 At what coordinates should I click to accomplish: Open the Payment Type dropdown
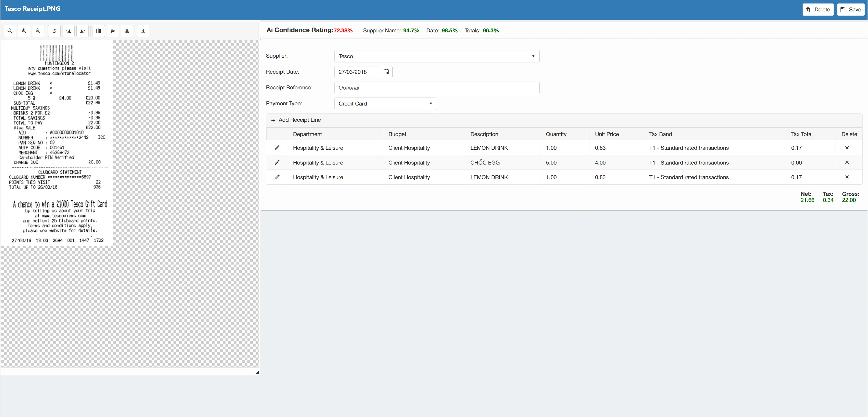pyautogui.click(x=386, y=104)
